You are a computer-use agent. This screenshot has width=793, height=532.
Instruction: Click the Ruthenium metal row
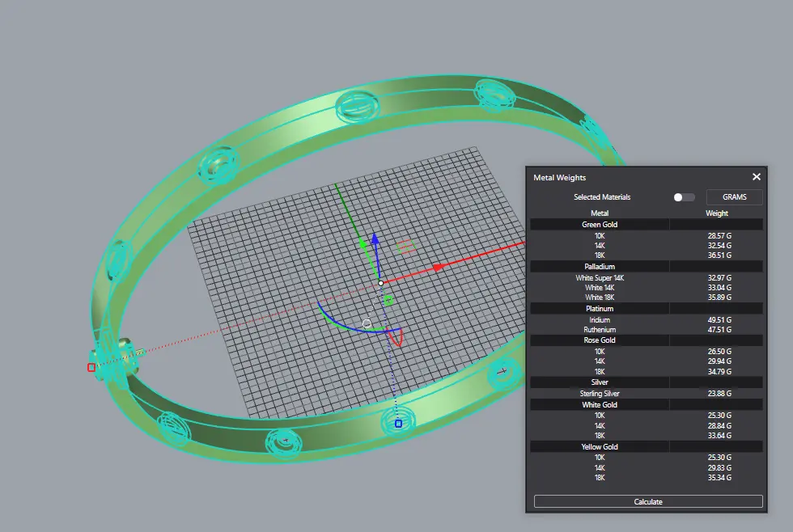pos(647,329)
